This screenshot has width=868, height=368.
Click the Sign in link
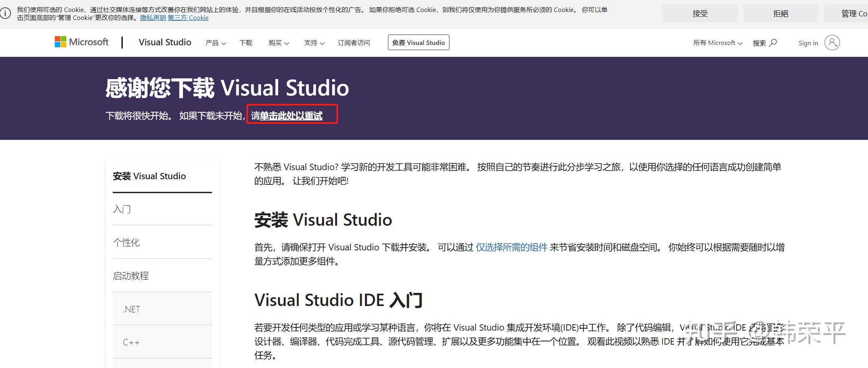coord(808,43)
